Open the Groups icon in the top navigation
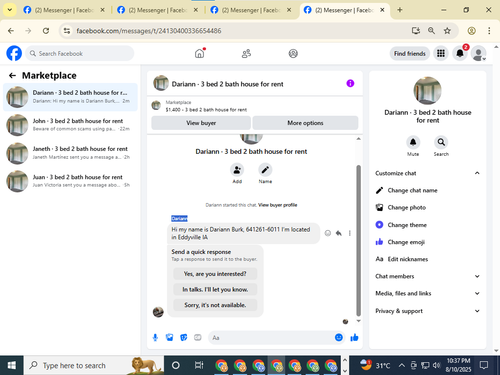This screenshot has height=375, width=500. [x=293, y=53]
